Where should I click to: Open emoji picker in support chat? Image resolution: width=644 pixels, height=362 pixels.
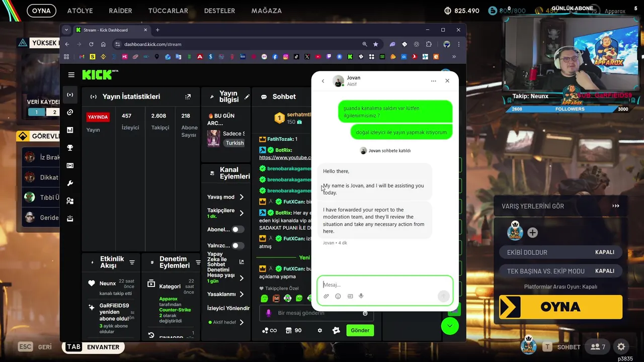point(338,296)
